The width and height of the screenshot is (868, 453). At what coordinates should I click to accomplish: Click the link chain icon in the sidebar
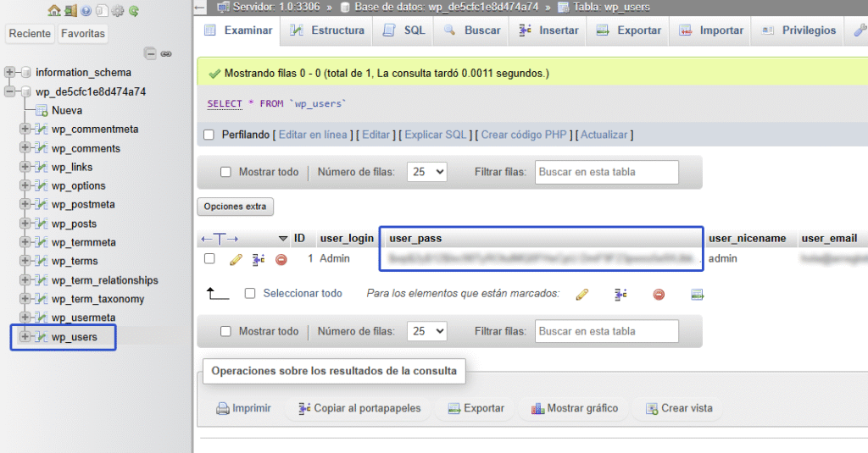[166, 53]
